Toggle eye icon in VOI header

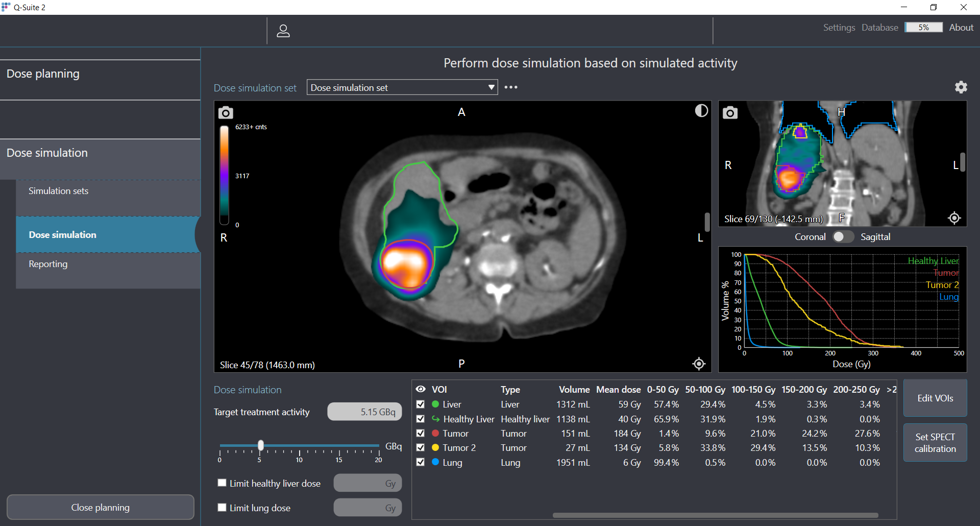(x=421, y=389)
